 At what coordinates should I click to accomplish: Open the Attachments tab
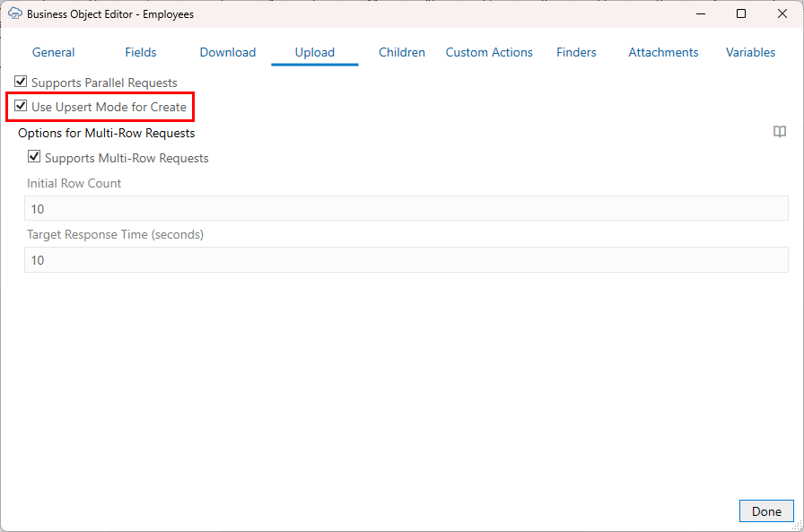pos(663,52)
